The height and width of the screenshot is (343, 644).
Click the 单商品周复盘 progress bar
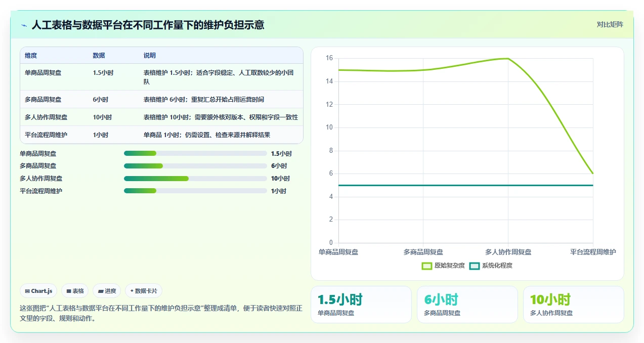tap(195, 153)
